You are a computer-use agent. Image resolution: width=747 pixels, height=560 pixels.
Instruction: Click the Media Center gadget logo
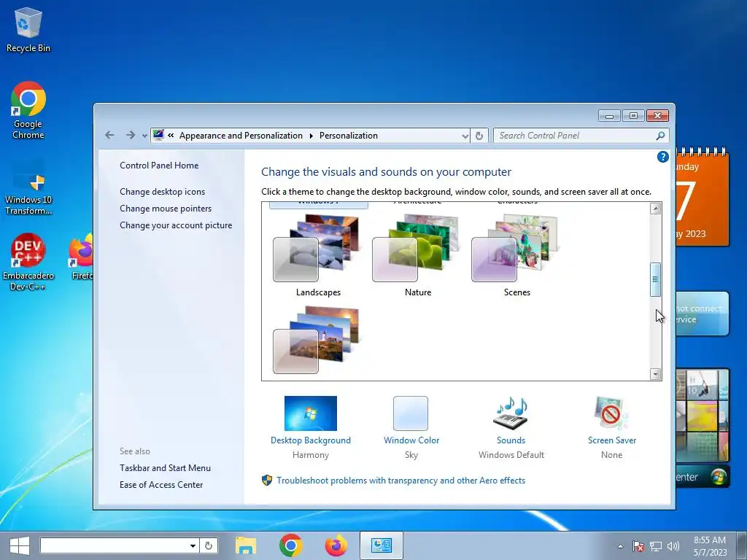pyautogui.click(x=719, y=477)
